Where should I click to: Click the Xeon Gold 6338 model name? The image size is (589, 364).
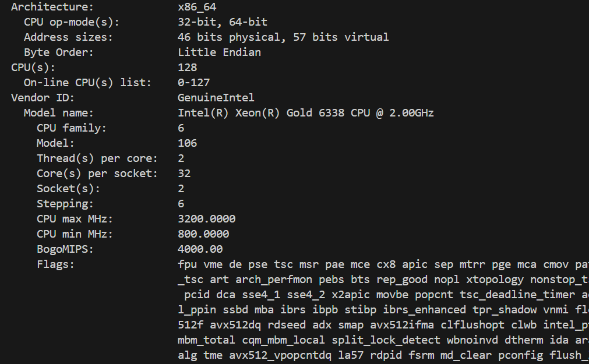coord(306,113)
